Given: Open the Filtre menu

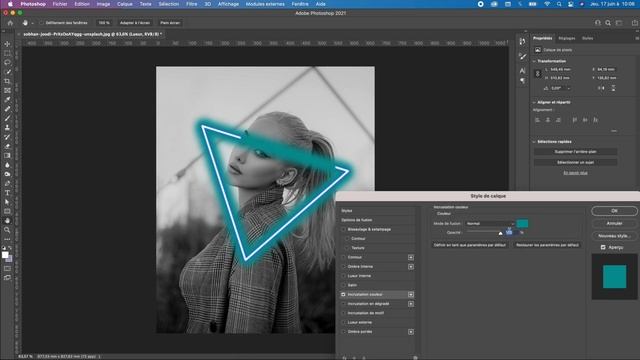Looking at the screenshot, I should [191, 4].
